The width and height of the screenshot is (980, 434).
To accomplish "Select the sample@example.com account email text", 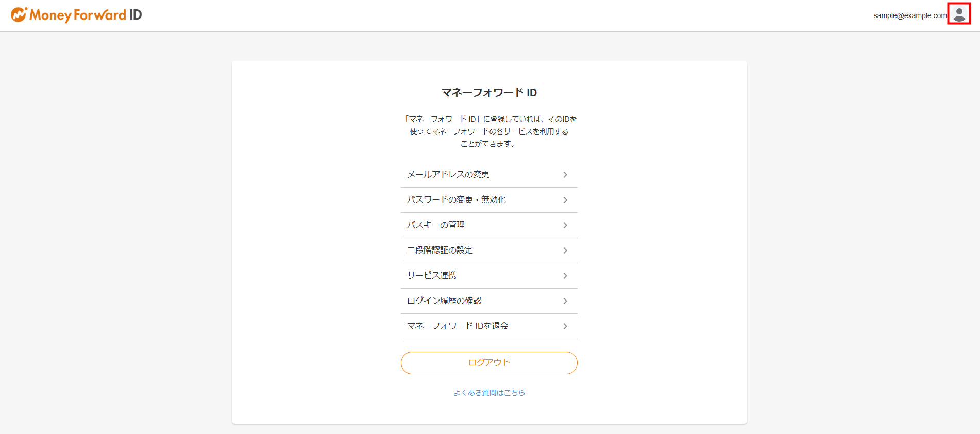I will [910, 15].
